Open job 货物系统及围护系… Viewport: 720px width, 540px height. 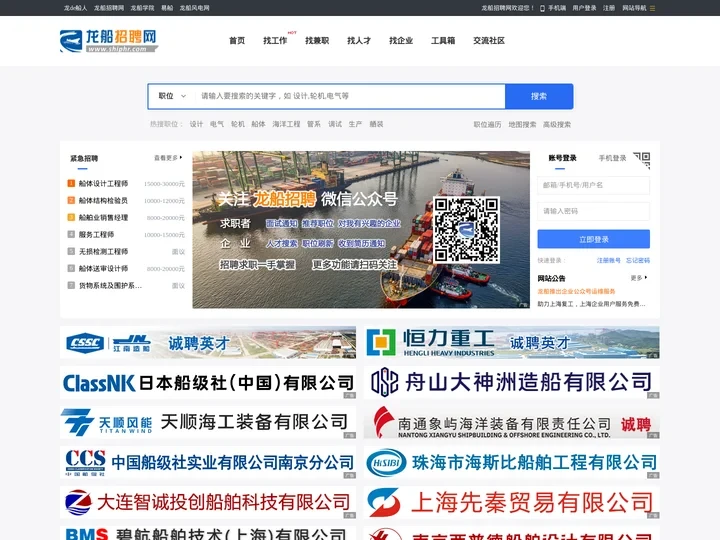click(x=110, y=286)
